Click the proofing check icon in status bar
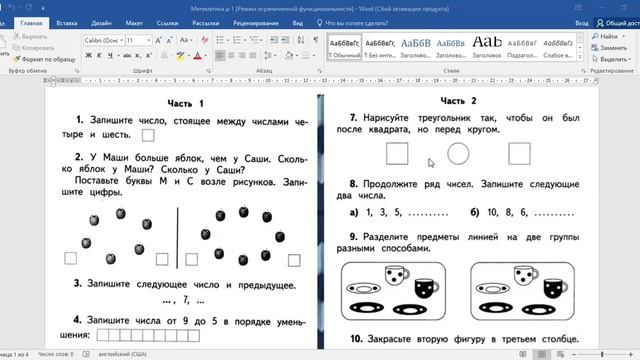The height and width of the screenshot is (360, 640). coord(86,354)
